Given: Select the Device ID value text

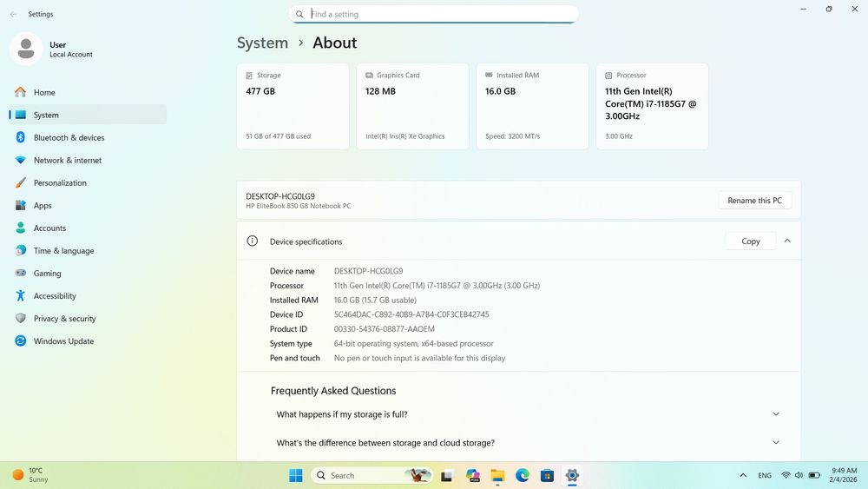Looking at the screenshot, I should click(x=411, y=314).
